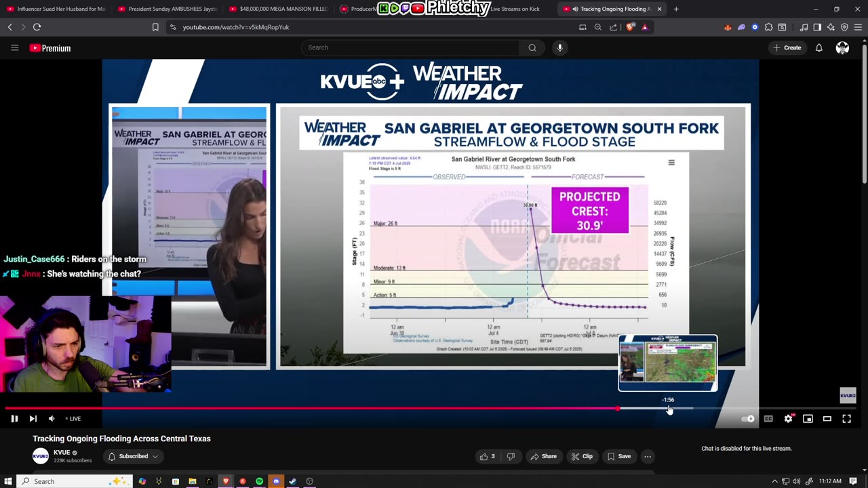Mute the video volume icon

point(52,419)
